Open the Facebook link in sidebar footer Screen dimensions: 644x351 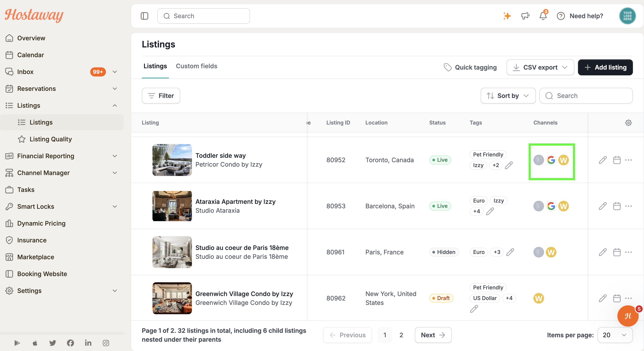tap(70, 343)
